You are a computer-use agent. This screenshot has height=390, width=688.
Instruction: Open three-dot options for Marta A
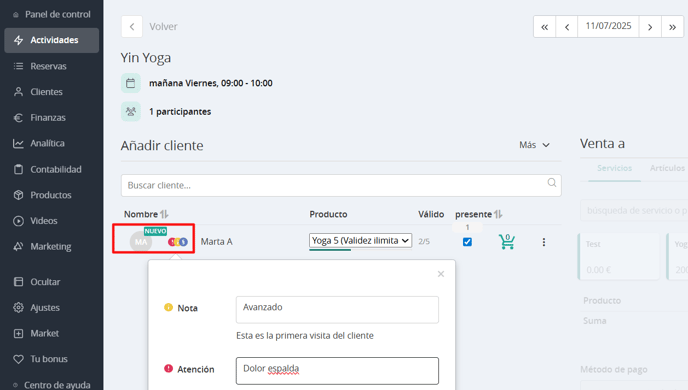(544, 242)
